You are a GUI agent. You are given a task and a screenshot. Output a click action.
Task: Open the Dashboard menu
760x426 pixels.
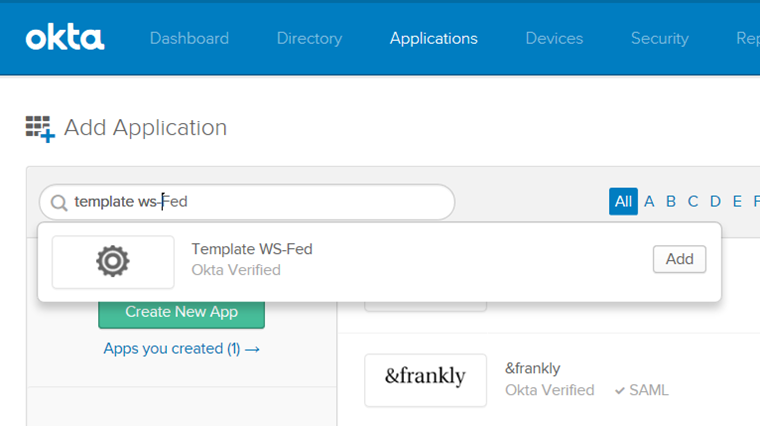click(189, 38)
